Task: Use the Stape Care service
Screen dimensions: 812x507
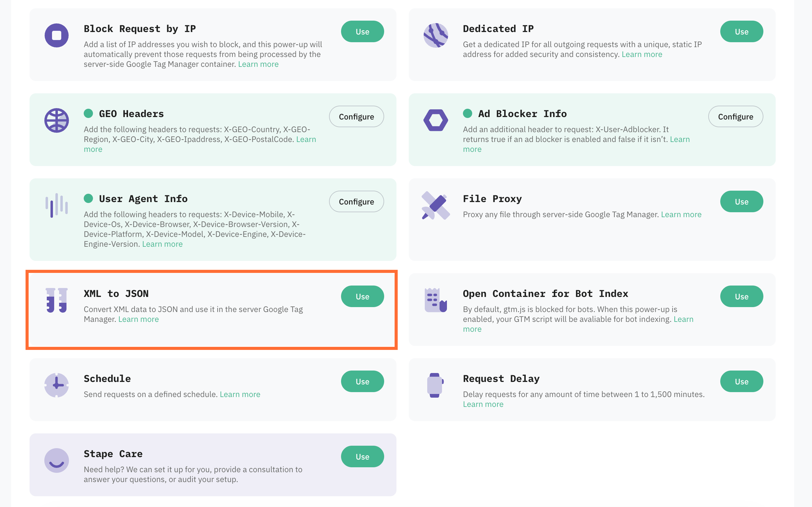Action: click(363, 456)
